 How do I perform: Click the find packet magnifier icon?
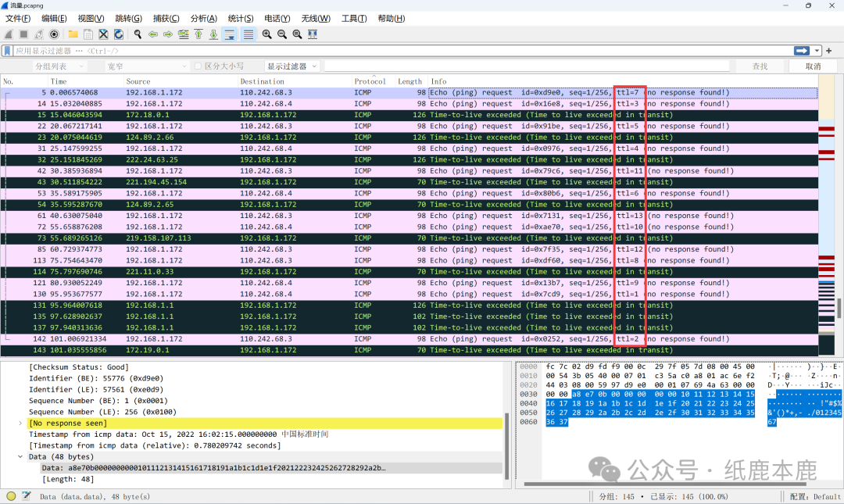point(138,34)
